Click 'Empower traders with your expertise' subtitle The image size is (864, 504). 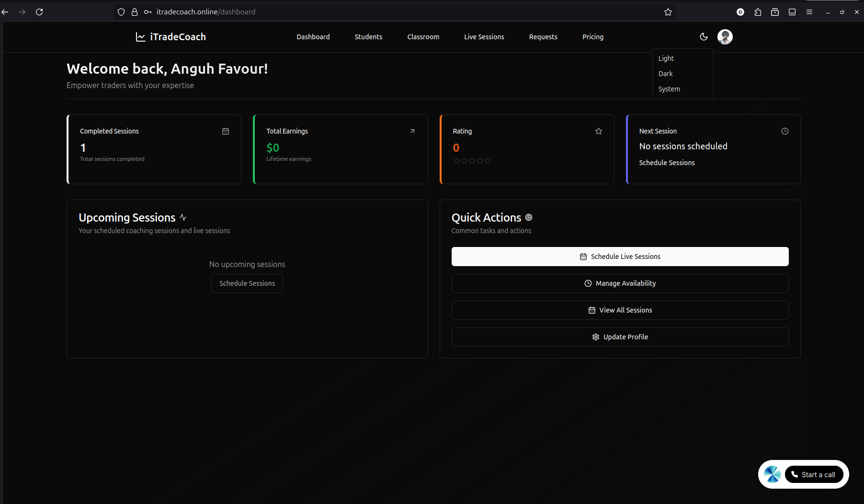pos(130,85)
